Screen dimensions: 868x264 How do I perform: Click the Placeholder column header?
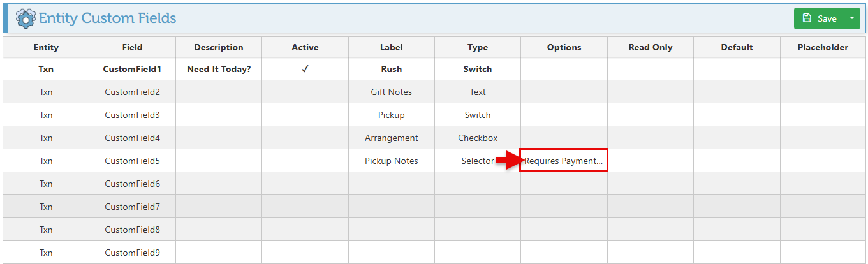pos(823,47)
